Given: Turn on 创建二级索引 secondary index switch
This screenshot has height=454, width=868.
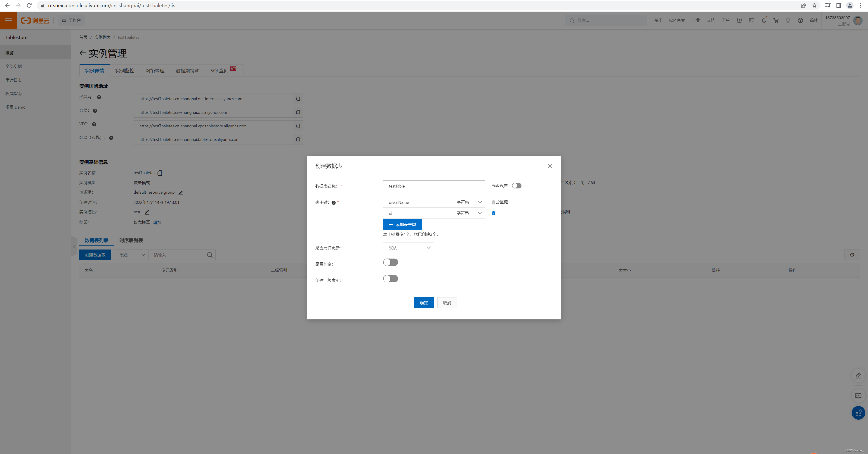Looking at the screenshot, I should point(390,279).
